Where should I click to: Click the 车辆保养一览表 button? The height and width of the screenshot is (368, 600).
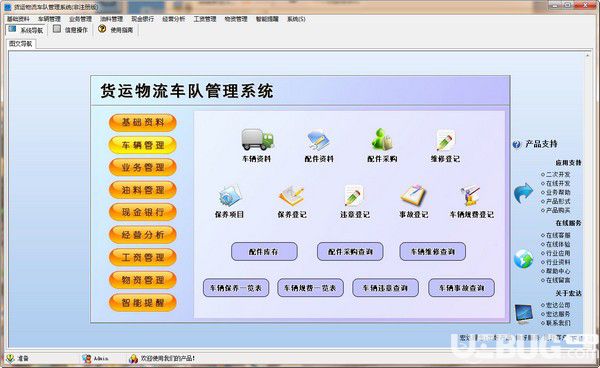tap(236, 288)
